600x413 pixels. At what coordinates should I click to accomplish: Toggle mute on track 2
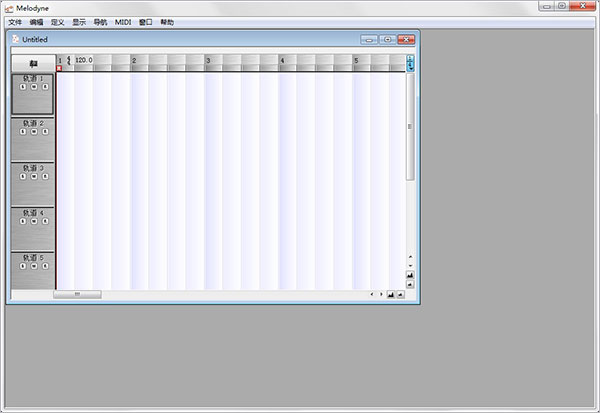point(34,132)
